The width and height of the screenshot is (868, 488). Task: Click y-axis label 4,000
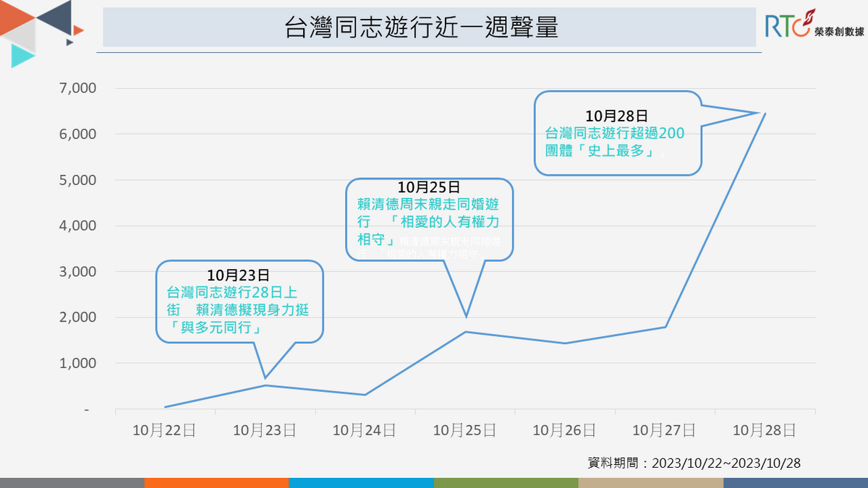click(76, 226)
